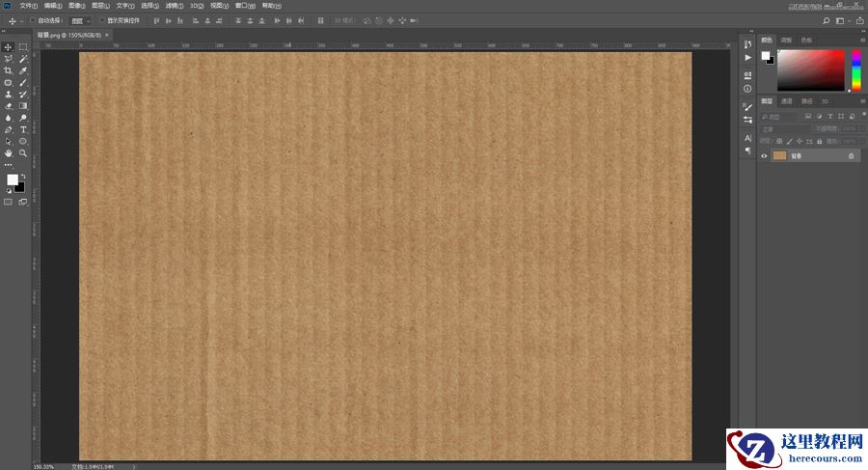Open the layer blend mode dropdown

[x=779, y=128]
